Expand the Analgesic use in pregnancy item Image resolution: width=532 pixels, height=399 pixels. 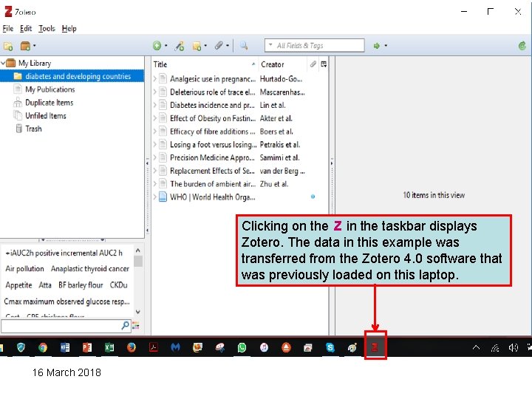tap(154, 79)
